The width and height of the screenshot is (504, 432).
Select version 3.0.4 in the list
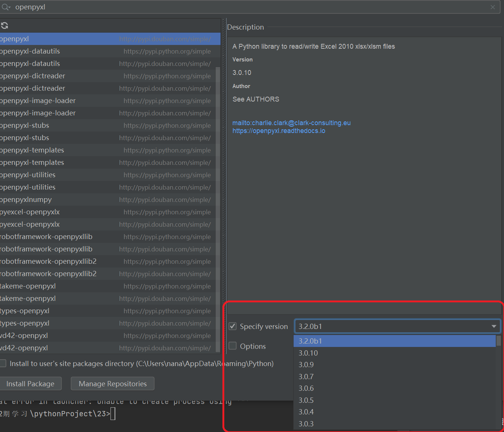click(395, 412)
